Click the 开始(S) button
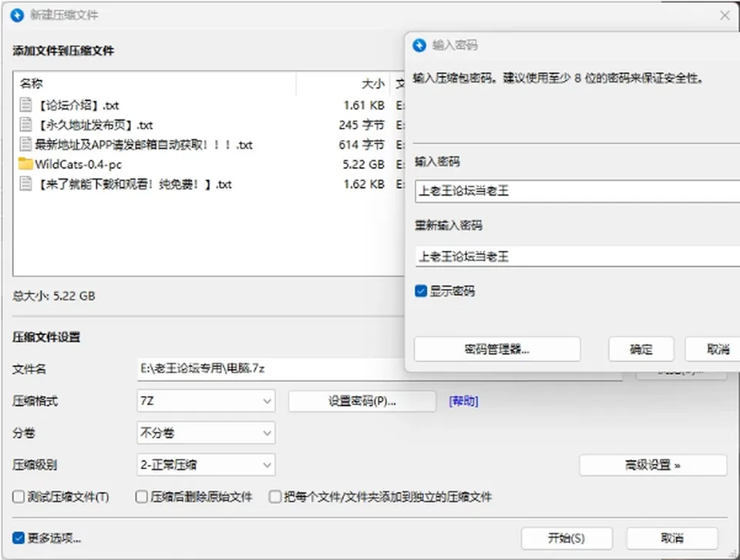Screen dimensions: 740x560 [x=567, y=538]
